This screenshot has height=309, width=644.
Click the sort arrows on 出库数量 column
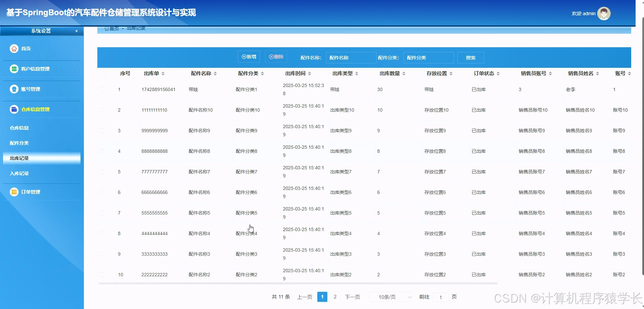pyautogui.click(x=404, y=73)
